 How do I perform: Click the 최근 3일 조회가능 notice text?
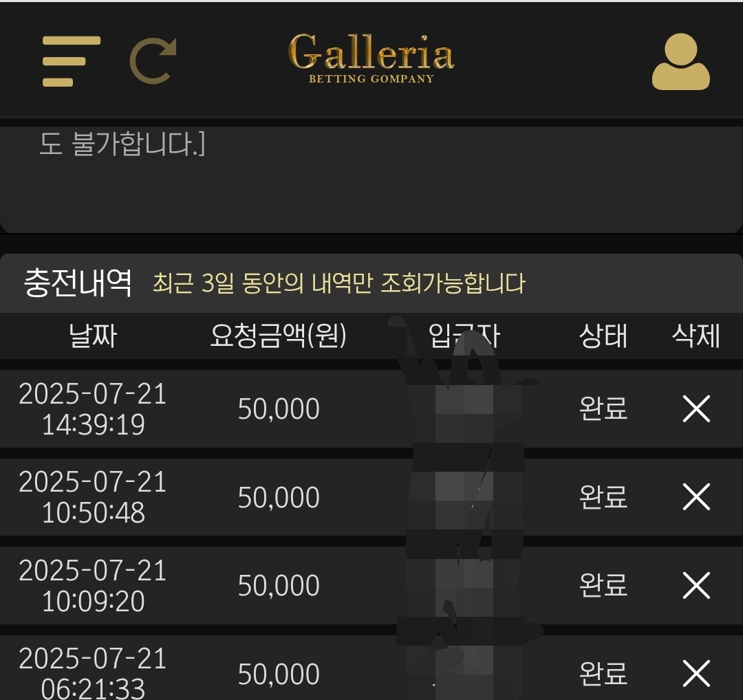click(338, 283)
